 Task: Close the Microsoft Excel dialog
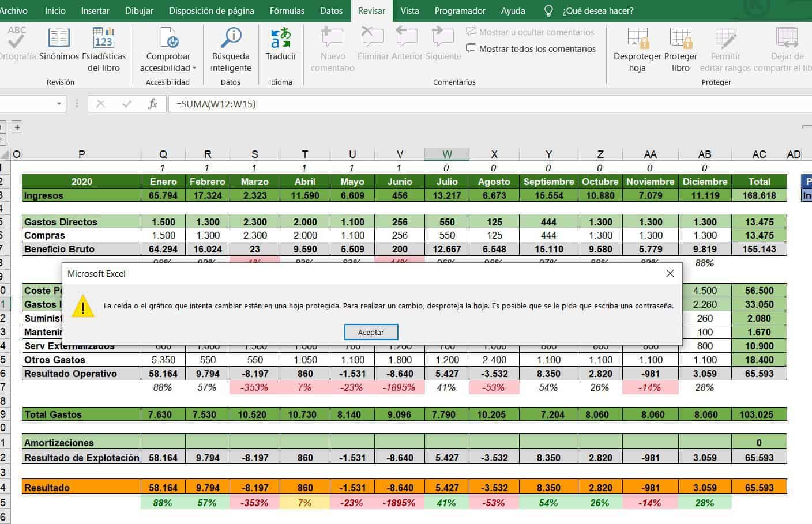coord(670,273)
